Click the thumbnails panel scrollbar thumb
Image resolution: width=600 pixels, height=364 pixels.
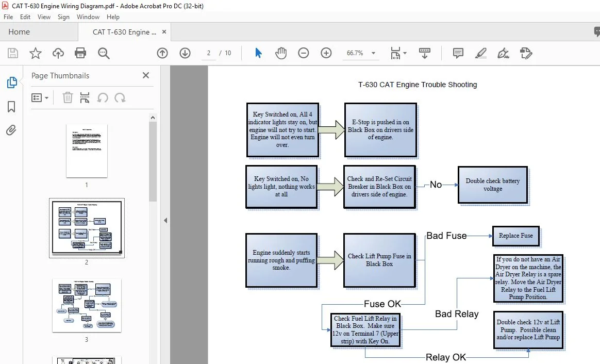[x=153, y=161]
